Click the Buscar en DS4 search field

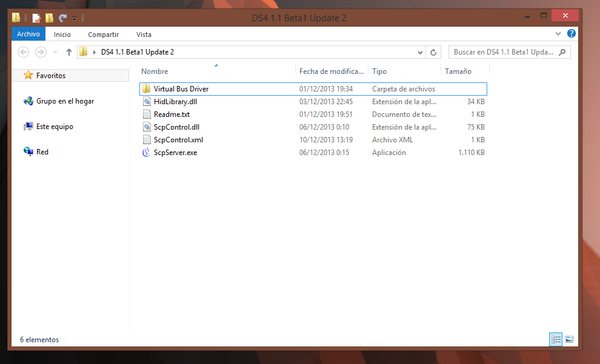click(x=509, y=52)
